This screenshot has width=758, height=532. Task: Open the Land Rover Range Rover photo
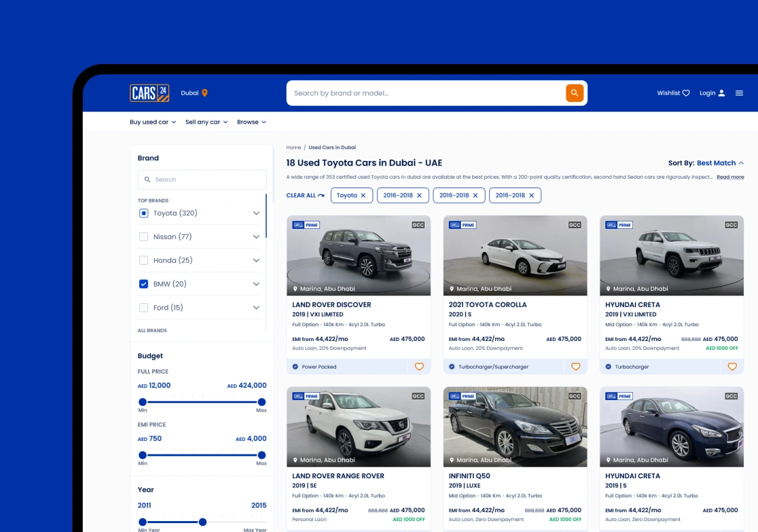358,427
